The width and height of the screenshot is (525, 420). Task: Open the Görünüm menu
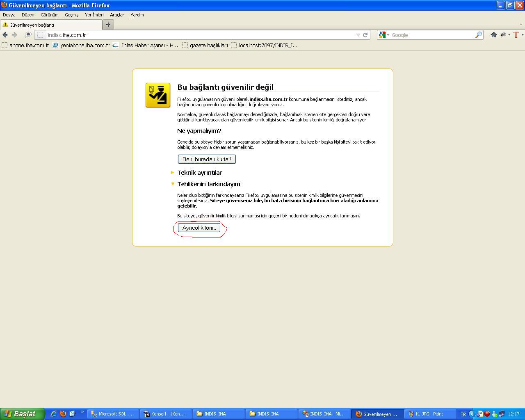50,15
